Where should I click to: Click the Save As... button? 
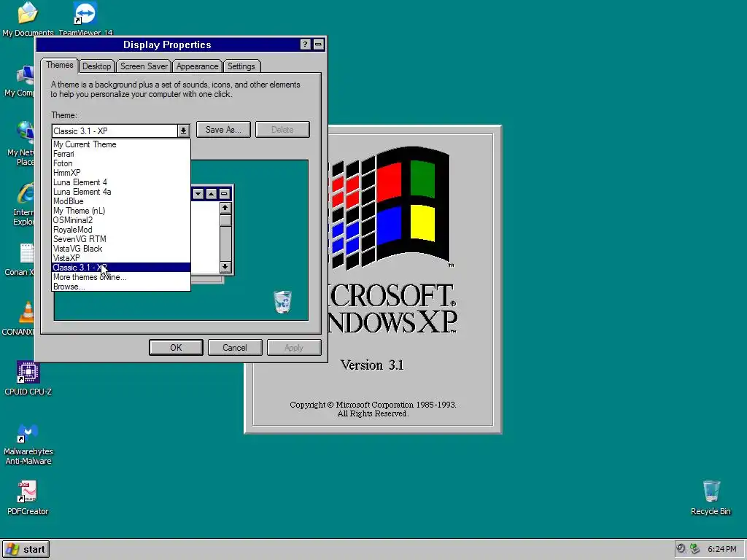click(223, 130)
